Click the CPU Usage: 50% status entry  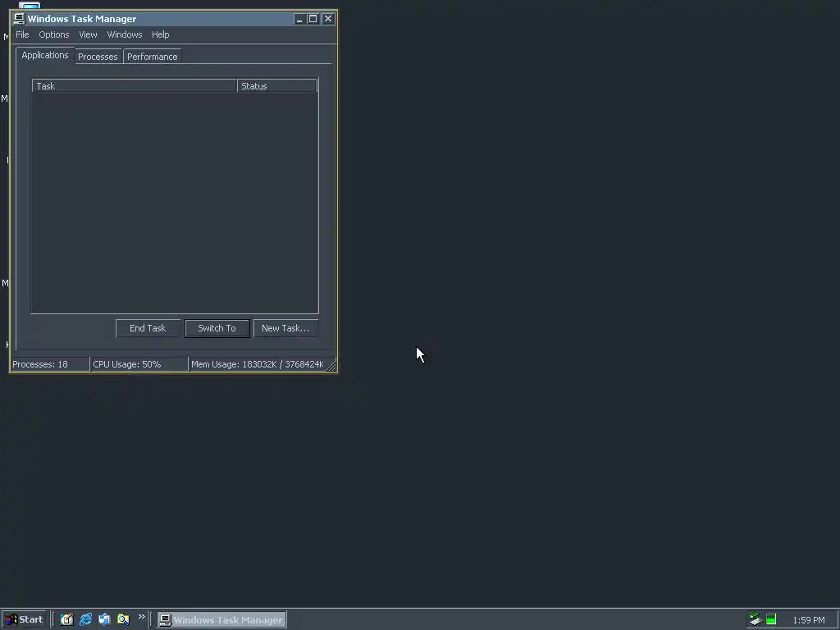pos(139,364)
